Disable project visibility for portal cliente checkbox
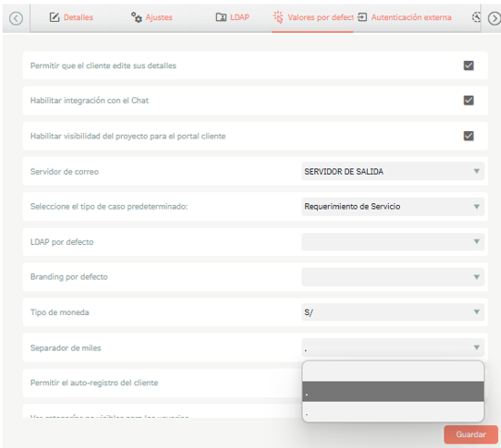 468,136
